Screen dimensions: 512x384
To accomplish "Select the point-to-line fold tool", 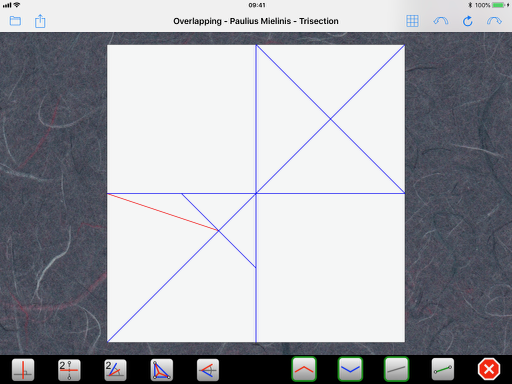I will (x=208, y=370).
